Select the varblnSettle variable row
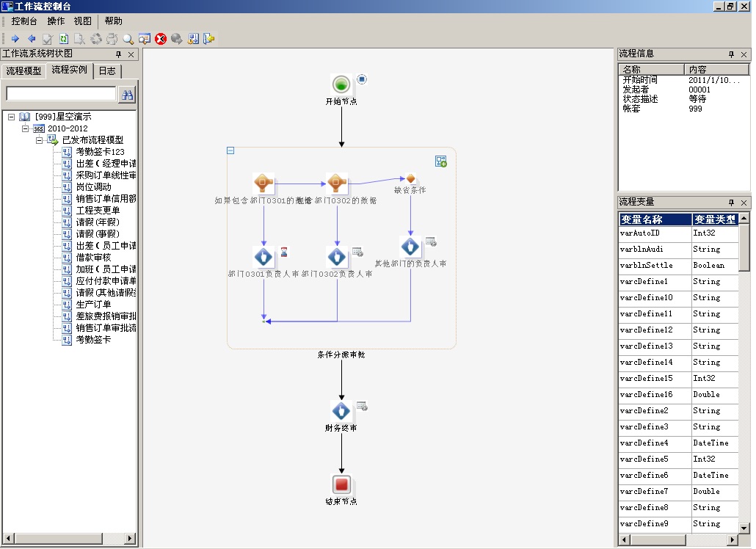Screen dimensions: 756x549 (x=678, y=266)
